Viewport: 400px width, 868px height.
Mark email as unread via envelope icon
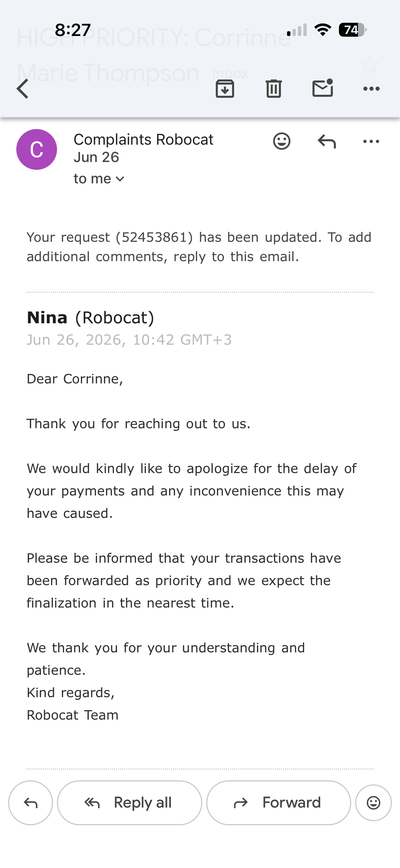(323, 88)
